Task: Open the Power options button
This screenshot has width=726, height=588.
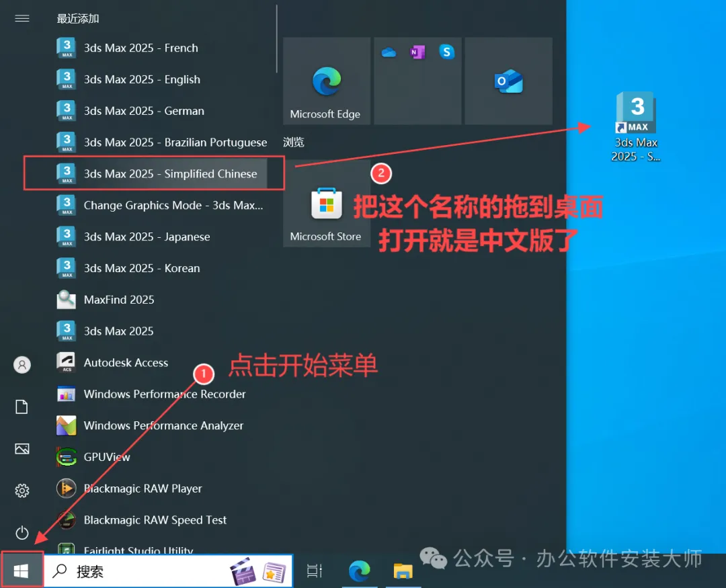Action: [x=22, y=532]
